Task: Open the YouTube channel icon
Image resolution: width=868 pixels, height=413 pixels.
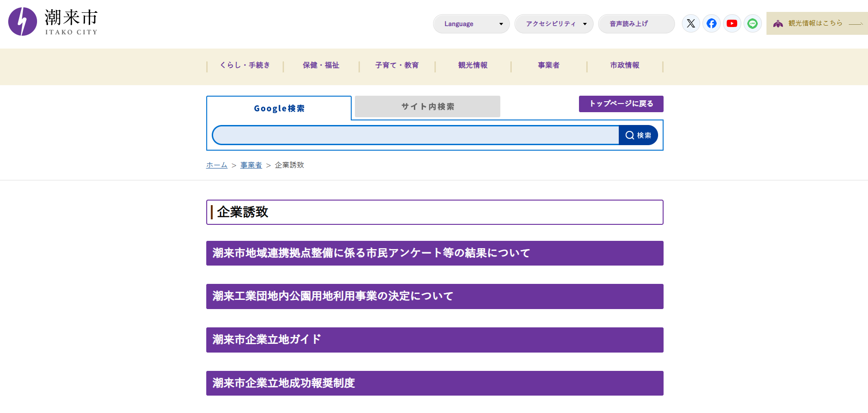Action: click(732, 23)
